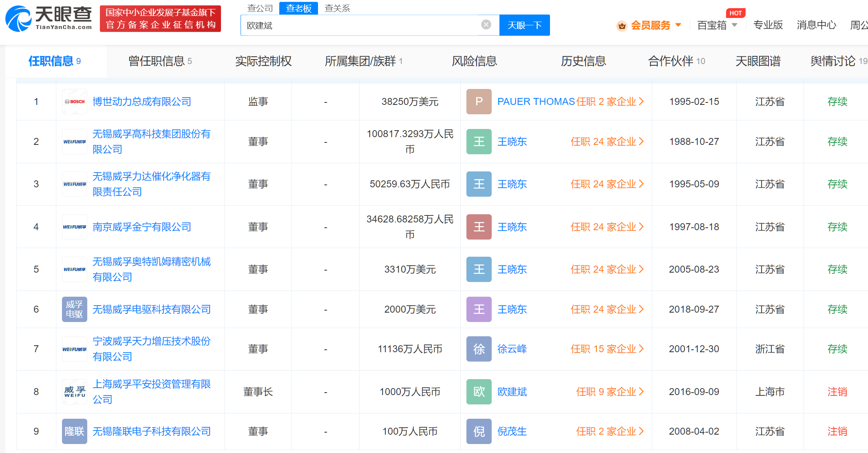Expand 倪茂生 任职 2 家企业

coord(610,431)
